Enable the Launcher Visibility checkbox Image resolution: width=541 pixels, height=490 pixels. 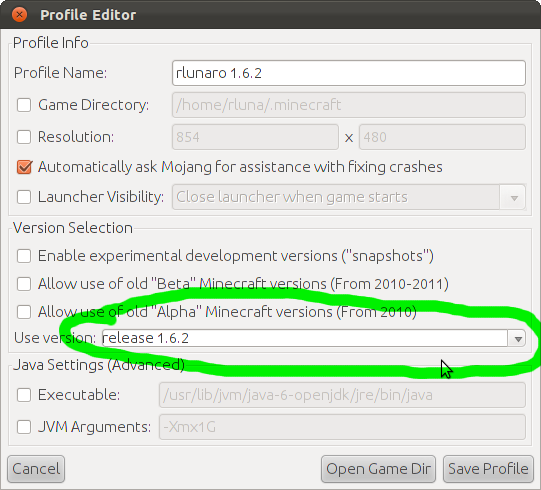pos(24,197)
